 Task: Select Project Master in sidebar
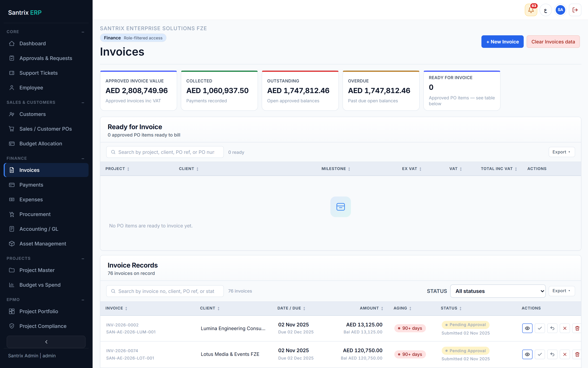pos(46,270)
